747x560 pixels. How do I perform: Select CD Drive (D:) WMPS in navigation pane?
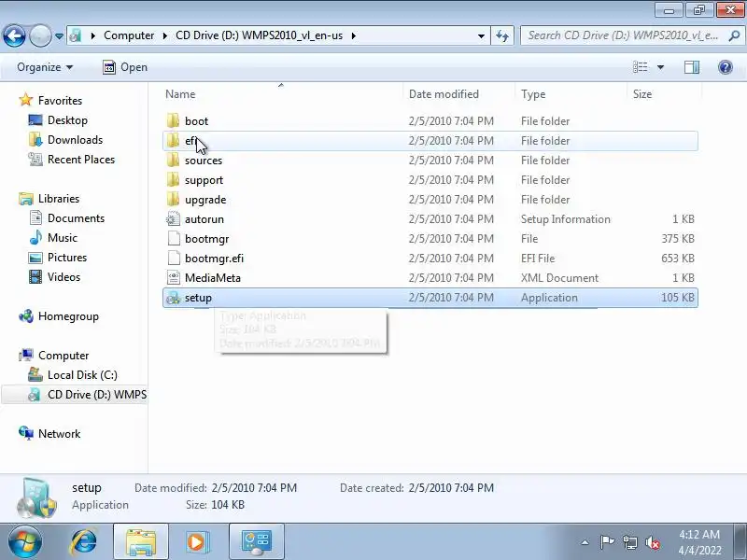pos(75,394)
